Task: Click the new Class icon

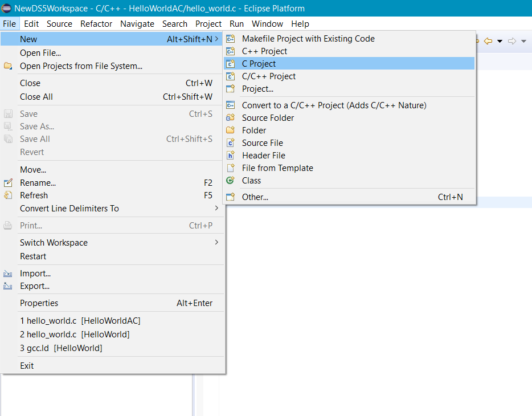Action: click(231, 180)
